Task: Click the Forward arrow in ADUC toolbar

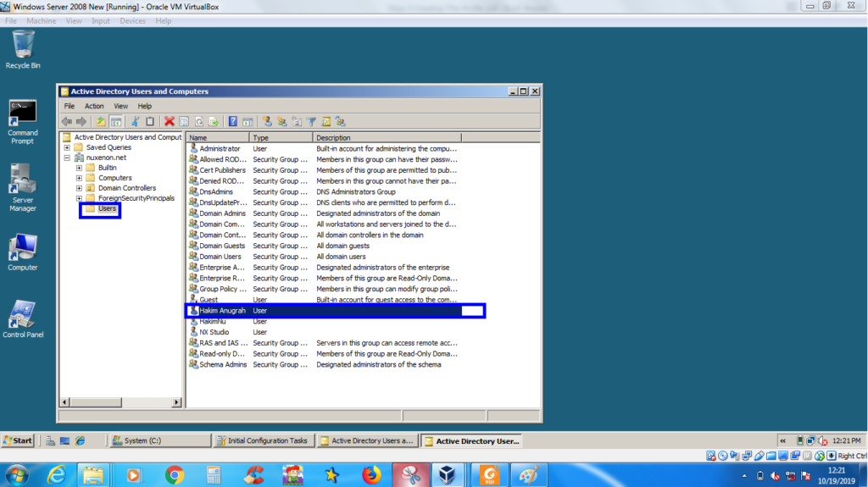Action: [81, 121]
